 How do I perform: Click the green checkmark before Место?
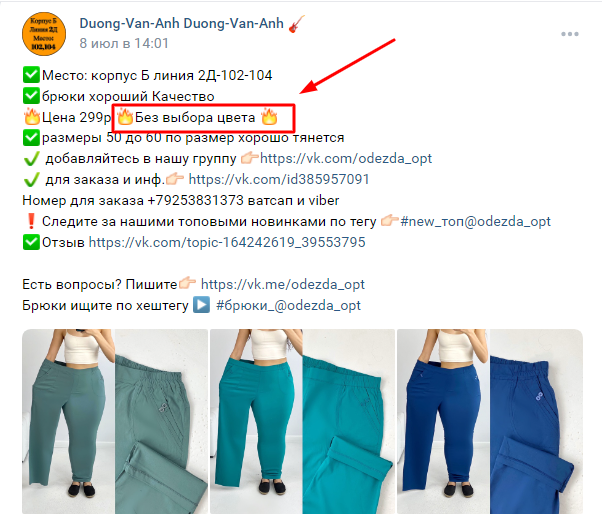pyautogui.click(x=31, y=75)
